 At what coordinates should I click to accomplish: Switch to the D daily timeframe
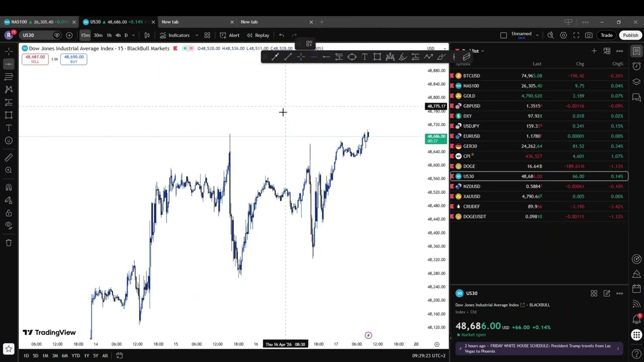tap(126, 35)
